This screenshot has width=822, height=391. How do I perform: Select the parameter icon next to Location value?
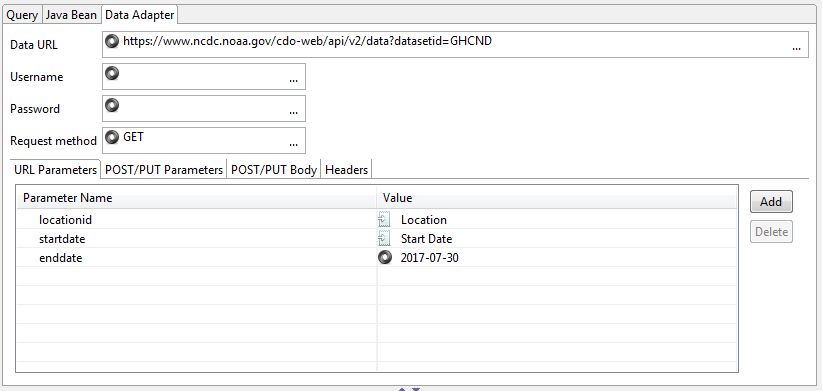pyautogui.click(x=384, y=220)
